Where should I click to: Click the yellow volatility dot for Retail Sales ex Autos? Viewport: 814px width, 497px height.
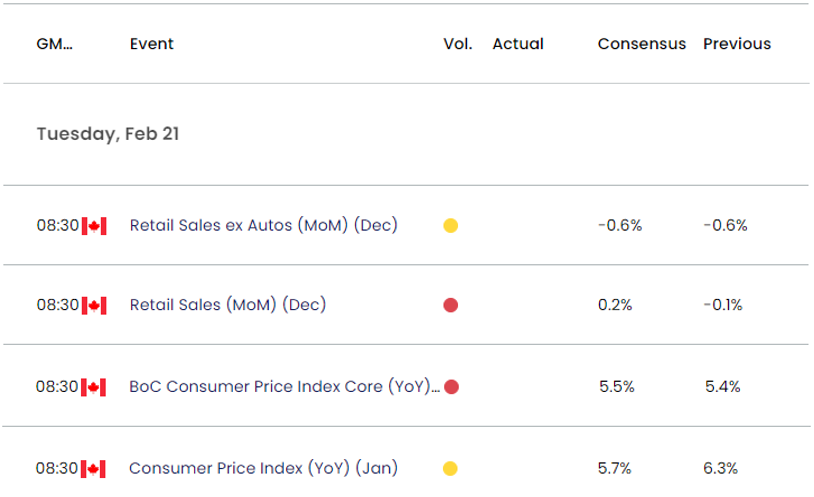(x=450, y=226)
